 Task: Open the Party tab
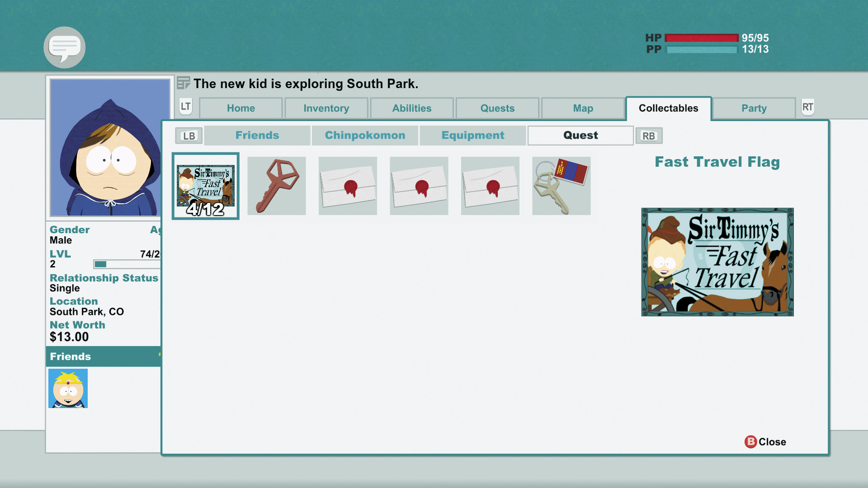click(754, 108)
